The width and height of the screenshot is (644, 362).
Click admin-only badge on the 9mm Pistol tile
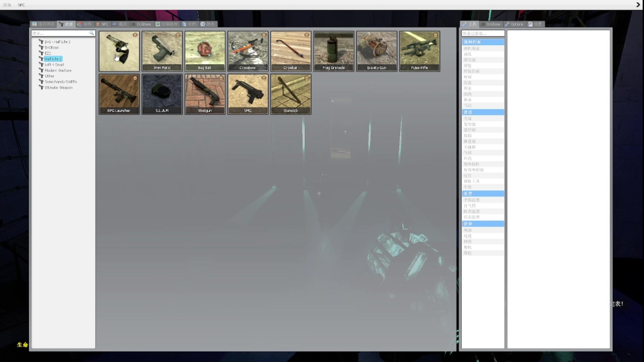(x=178, y=35)
